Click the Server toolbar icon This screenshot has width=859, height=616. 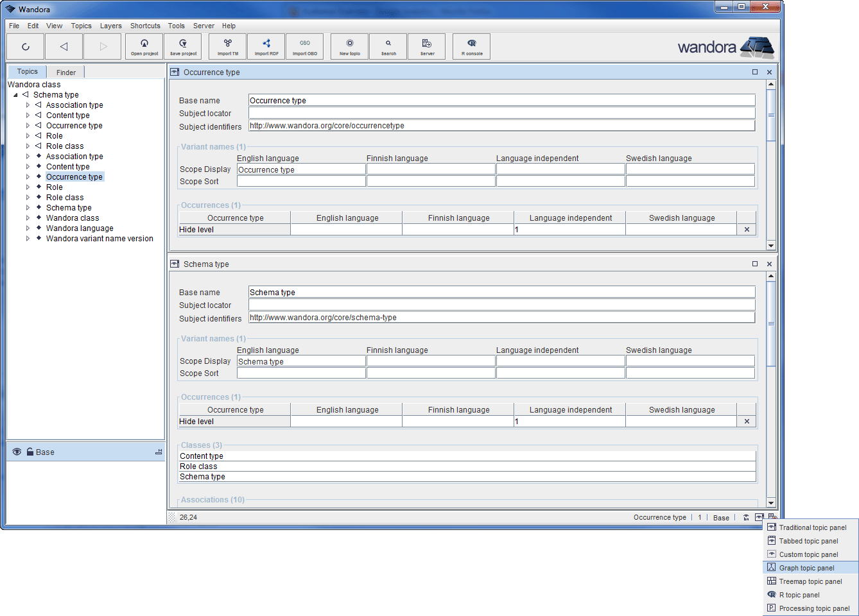coord(426,46)
